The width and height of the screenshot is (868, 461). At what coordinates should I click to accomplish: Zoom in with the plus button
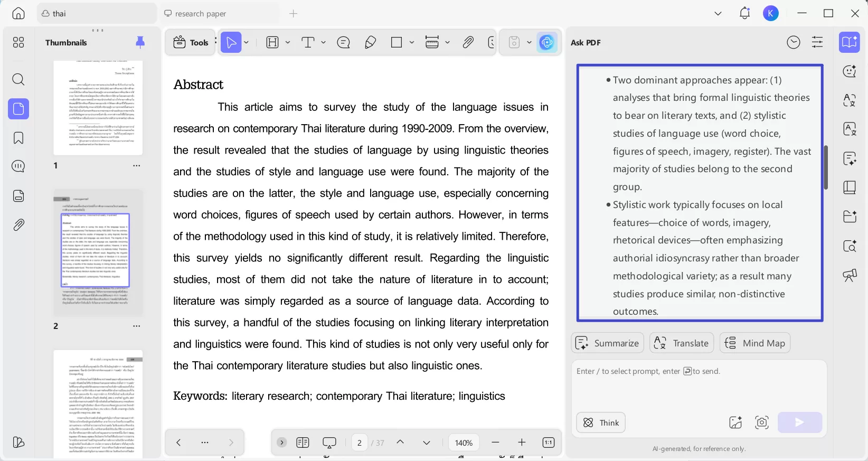pyautogui.click(x=522, y=443)
